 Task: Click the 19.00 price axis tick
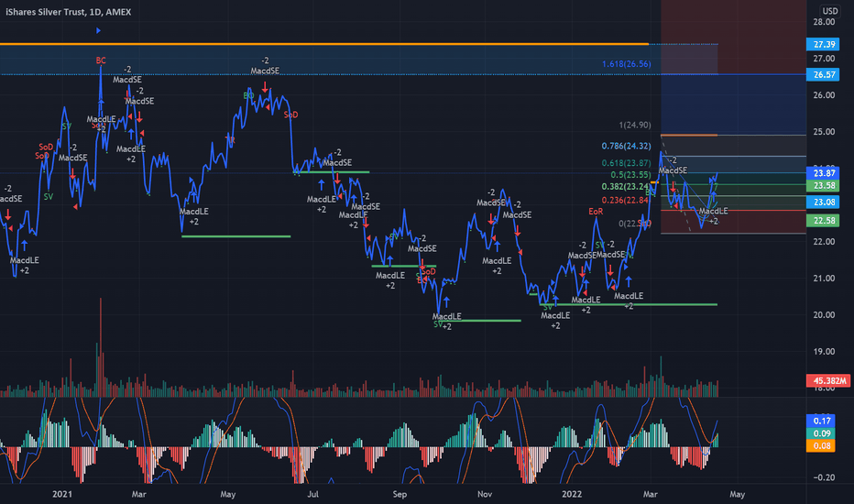[x=824, y=352]
